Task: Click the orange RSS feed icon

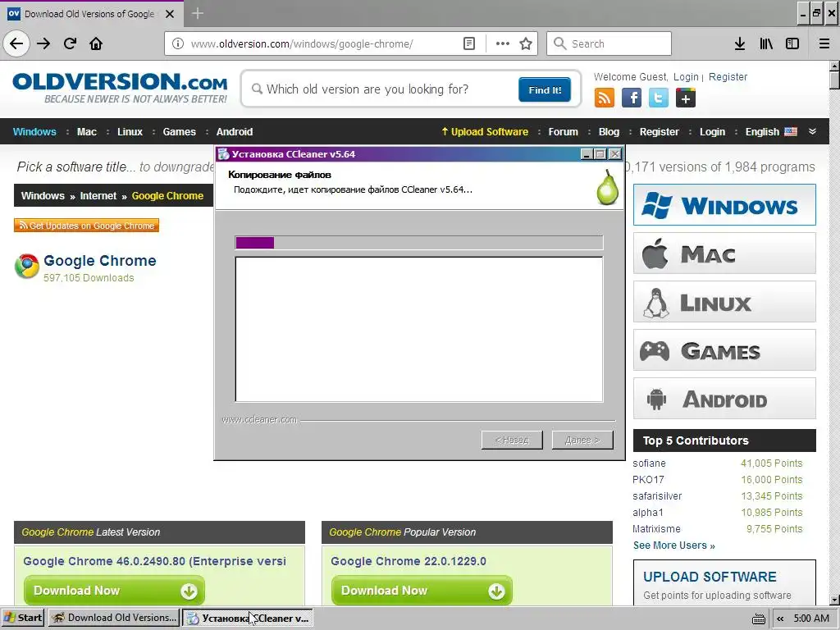Action: point(605,98)
